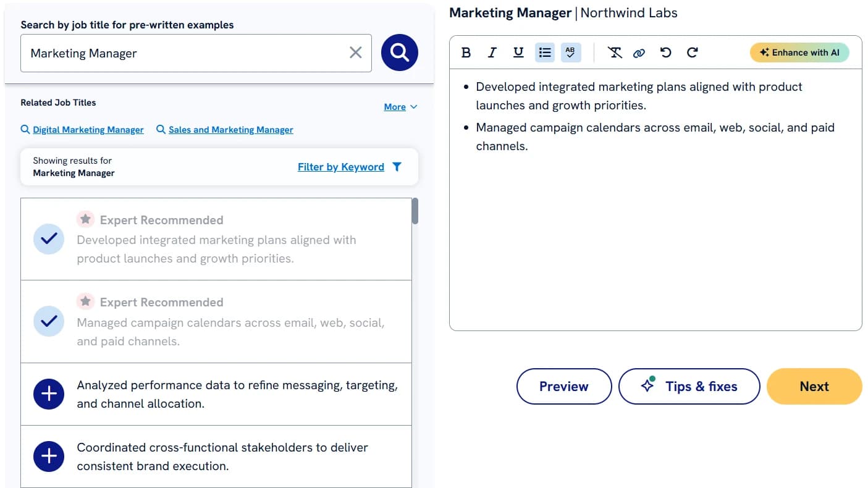Apply underline formatting in the editor toolbar
The width and height of the screenshot is (868, 488).
[518, 53]
